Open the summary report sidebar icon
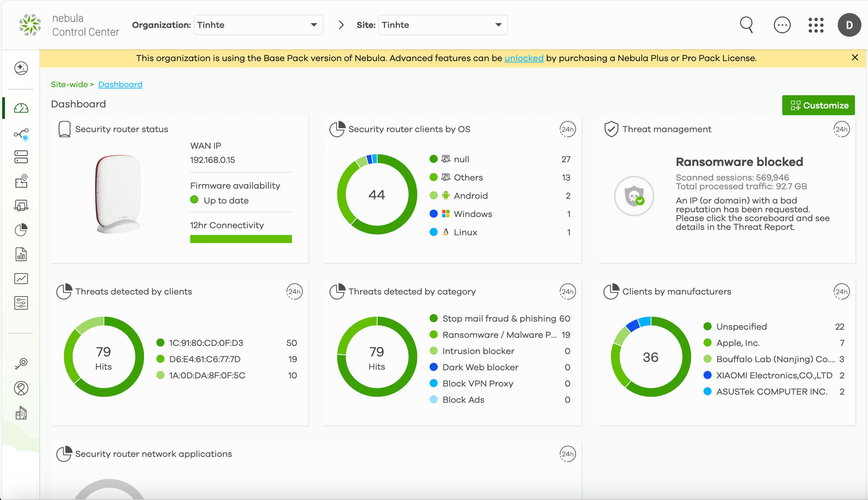The width and height of the screenshot is (868, 500). 21,254
